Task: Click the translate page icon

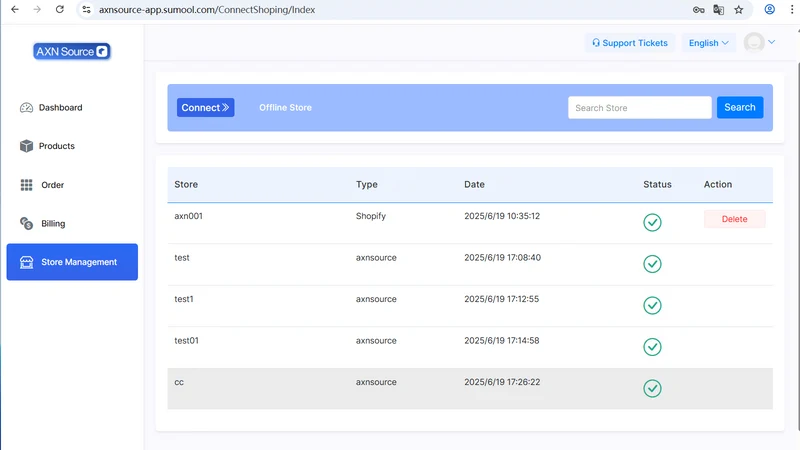Action: coord(718,10)
